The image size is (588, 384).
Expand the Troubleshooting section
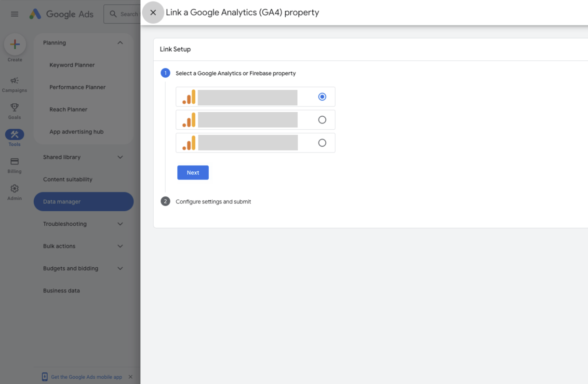point(120,224)
